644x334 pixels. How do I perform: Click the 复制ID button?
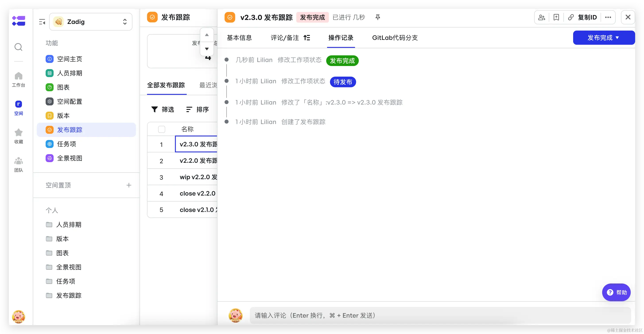(x=582, y=17)
